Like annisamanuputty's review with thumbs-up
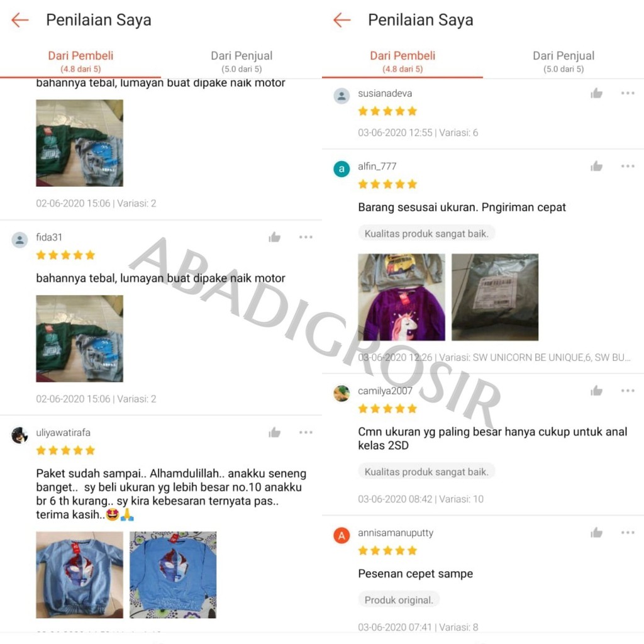The height and width of the screenshot is (644, 644). (x=596, y=533)
